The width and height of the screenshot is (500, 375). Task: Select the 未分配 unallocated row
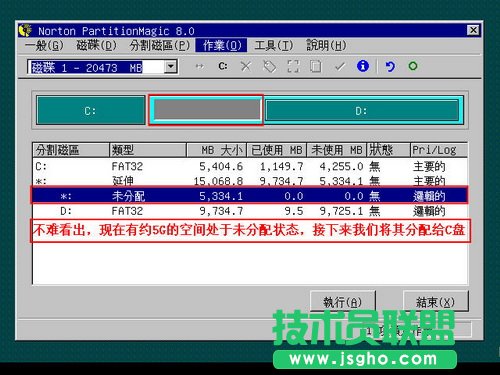tap(250, 196)
